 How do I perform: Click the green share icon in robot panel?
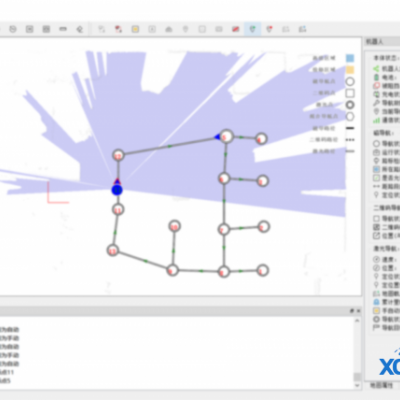tap(376, 69)
